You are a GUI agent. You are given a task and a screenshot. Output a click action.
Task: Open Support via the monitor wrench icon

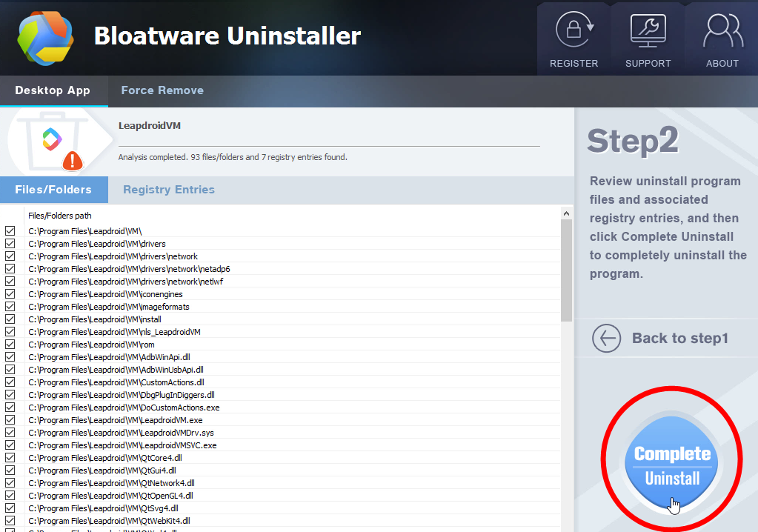[648, 30]
